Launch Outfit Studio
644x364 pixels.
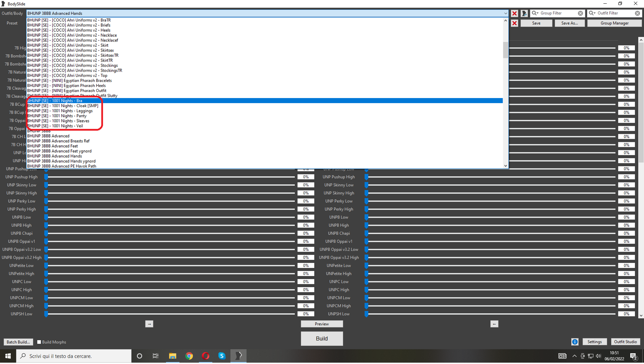click(625, 342)
